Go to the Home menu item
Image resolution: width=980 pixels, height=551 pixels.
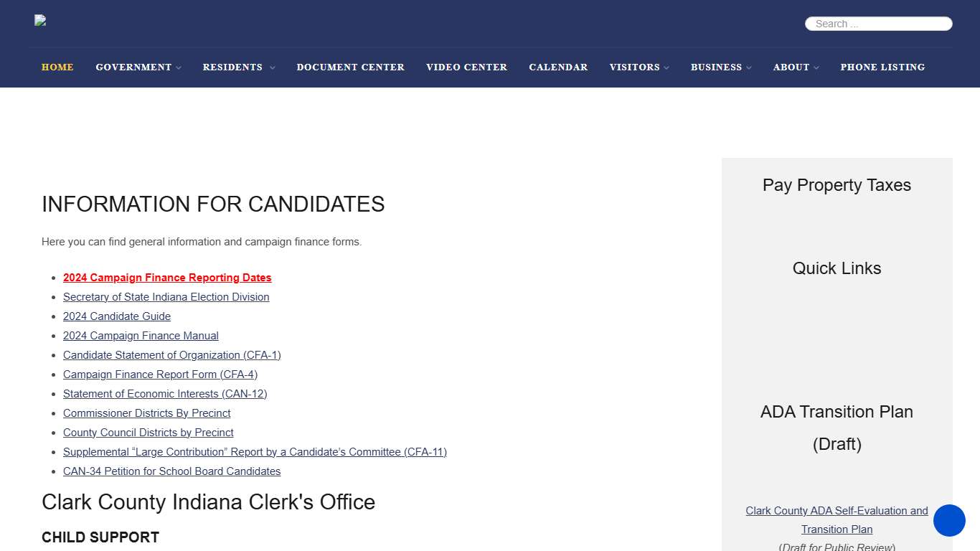click(57, 67)
